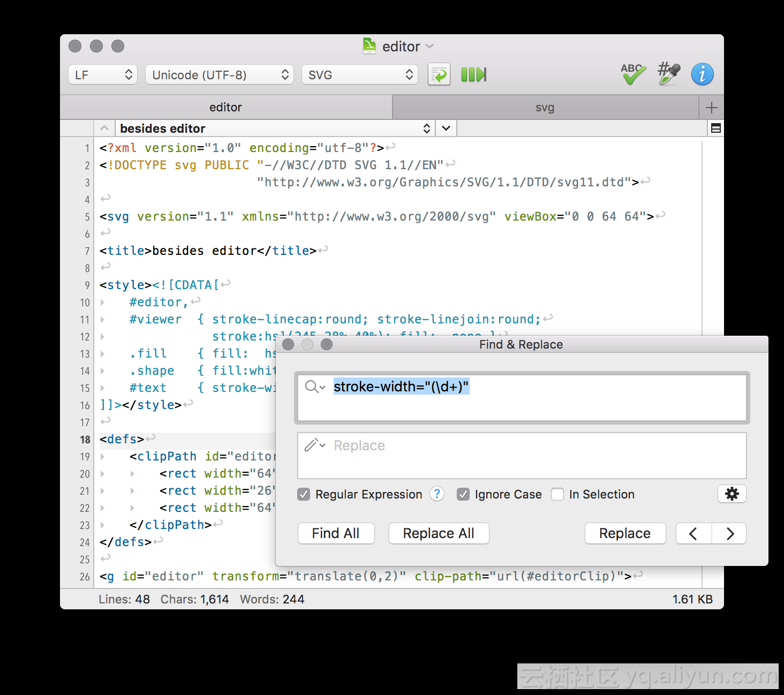Image resolution: width=784 pixels, height=695 pixels.
Task: Open the 'besides editor' outline menu
Action: click(x=275, y=128)
